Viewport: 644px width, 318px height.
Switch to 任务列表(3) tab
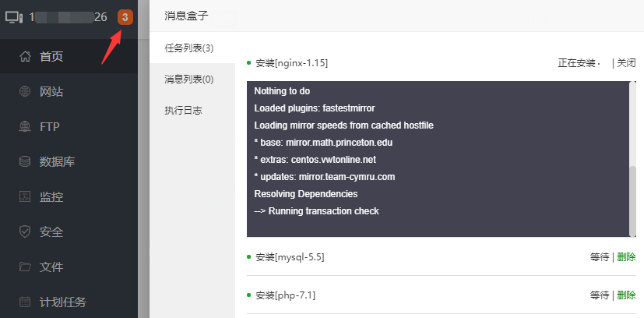point(189,48)
